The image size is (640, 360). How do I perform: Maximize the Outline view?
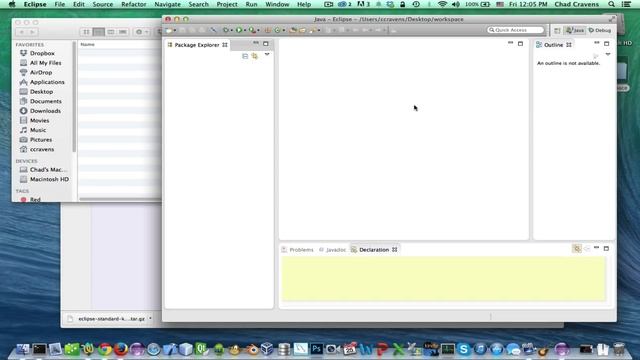tap(607, 43)
